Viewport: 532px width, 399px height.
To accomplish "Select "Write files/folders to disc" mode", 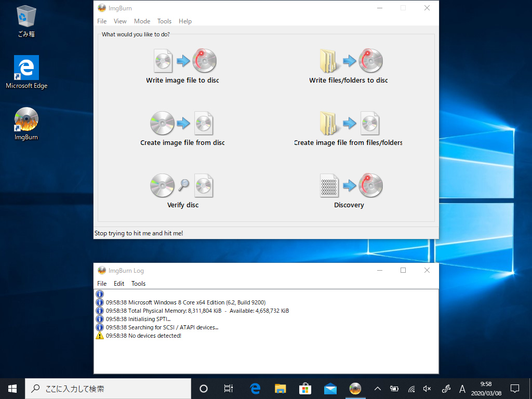I will [349, 65].
